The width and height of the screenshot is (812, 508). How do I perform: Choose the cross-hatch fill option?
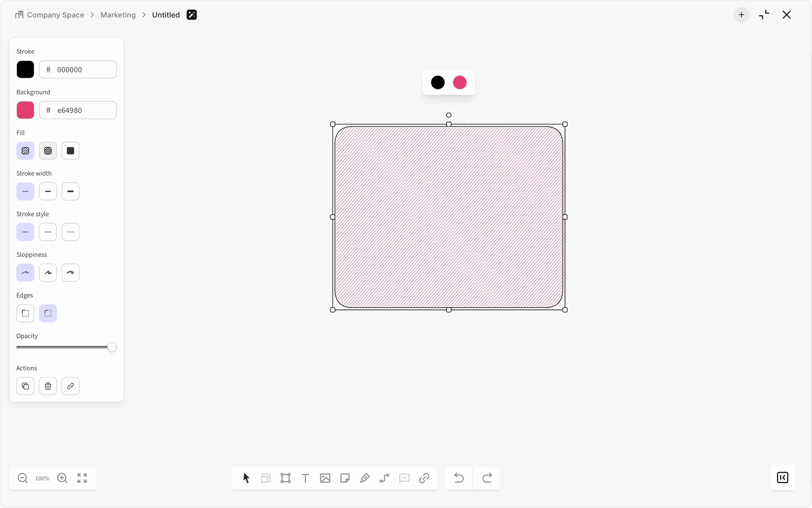tap(48, 151)
